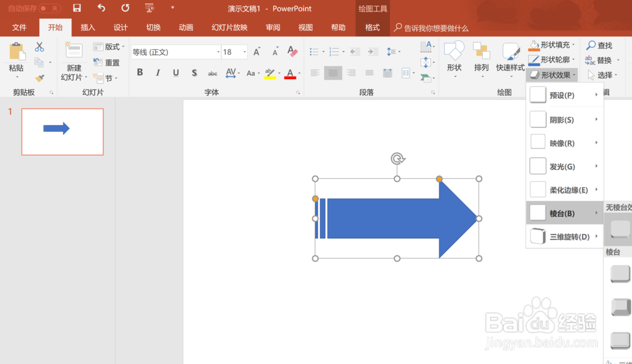Increase font size

(257, 52)
